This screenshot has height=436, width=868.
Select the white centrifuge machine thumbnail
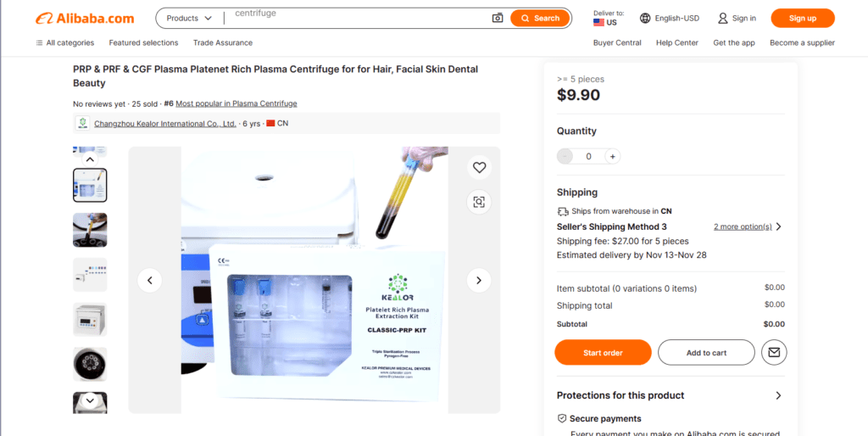90,319
